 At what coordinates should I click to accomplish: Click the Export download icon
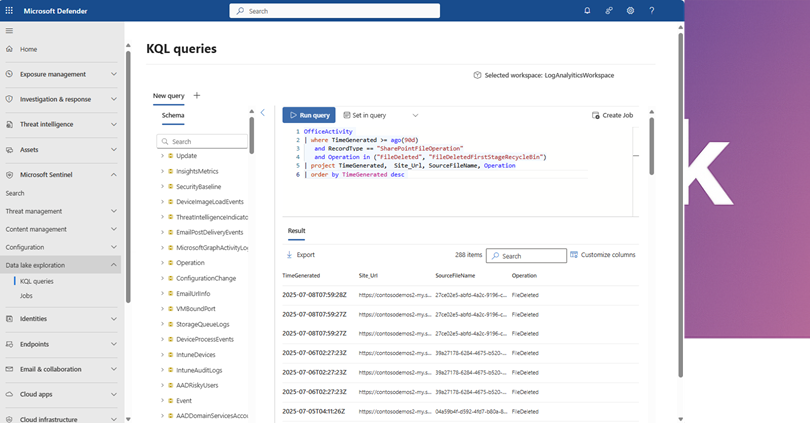[x=289, y=255]
